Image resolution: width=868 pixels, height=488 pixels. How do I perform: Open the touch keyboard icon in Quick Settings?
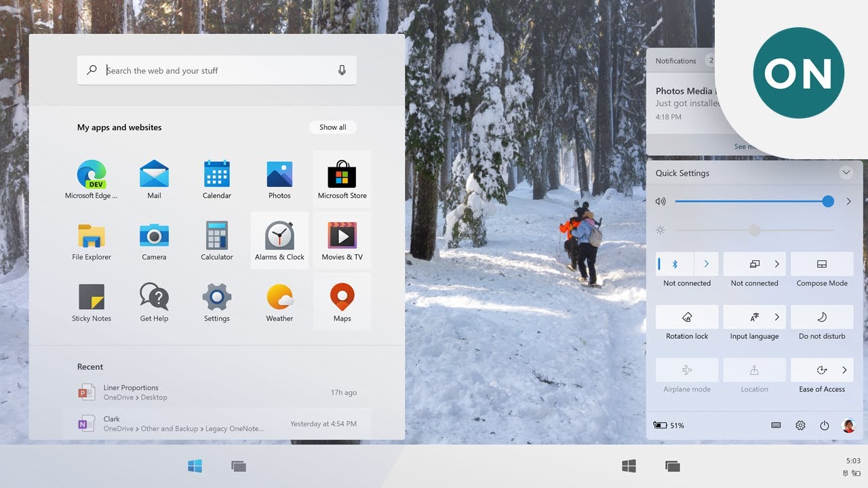point(776,426)
